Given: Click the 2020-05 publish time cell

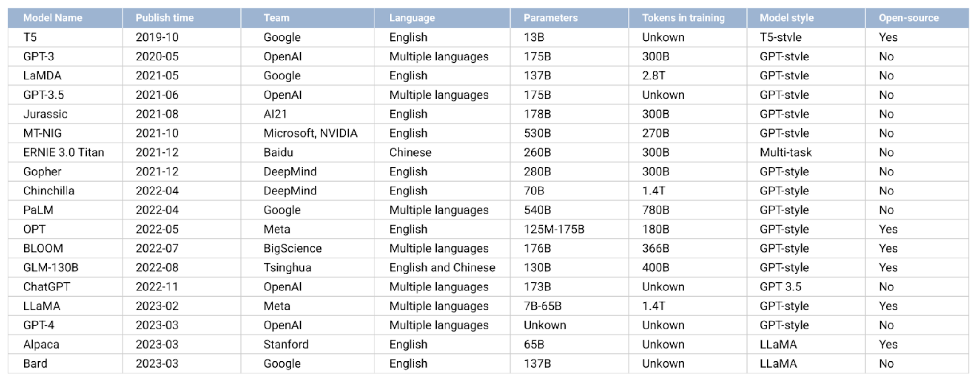Looking at the screenshot, I should (x=182, y=56).
